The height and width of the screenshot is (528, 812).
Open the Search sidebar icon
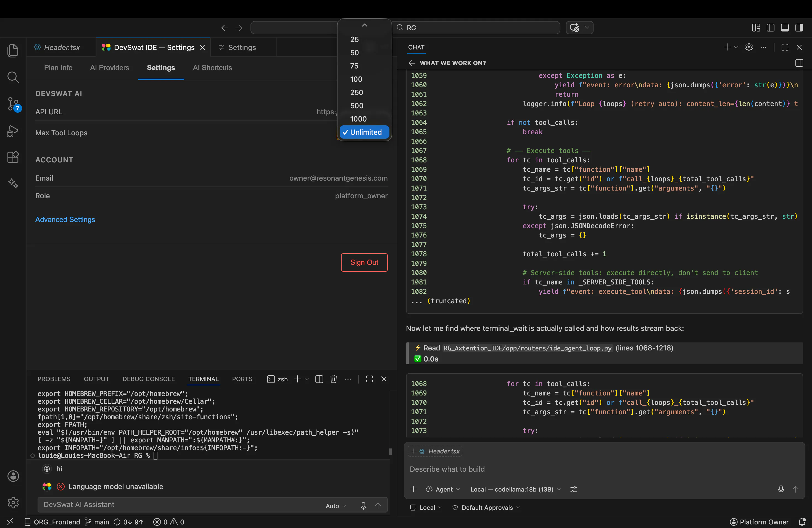tap(13, 77)
